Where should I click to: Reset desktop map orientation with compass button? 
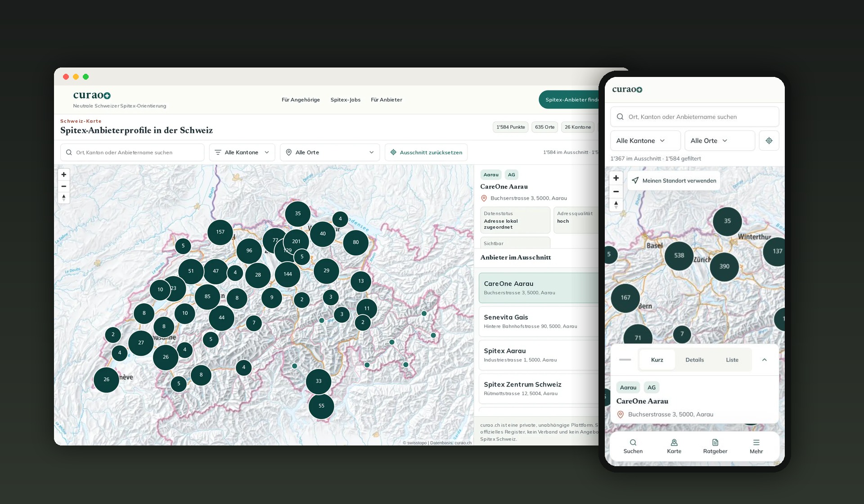point(64,198)
